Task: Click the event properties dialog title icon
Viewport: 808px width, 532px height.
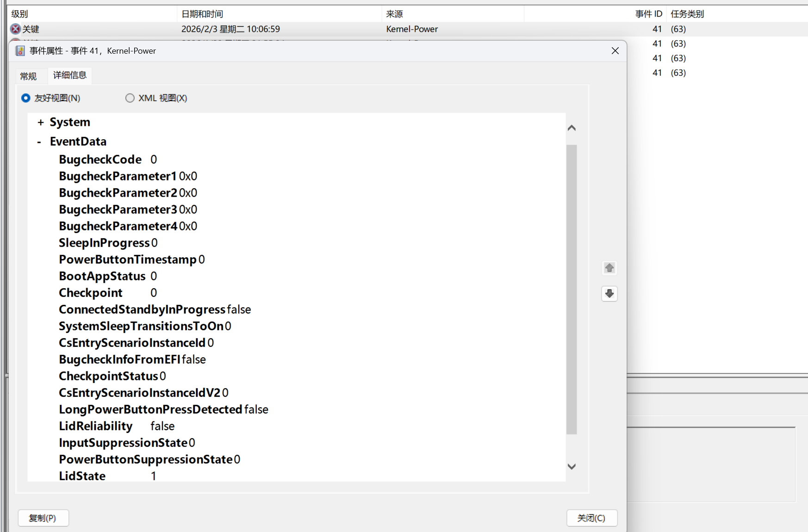Action: click(20, 51)
